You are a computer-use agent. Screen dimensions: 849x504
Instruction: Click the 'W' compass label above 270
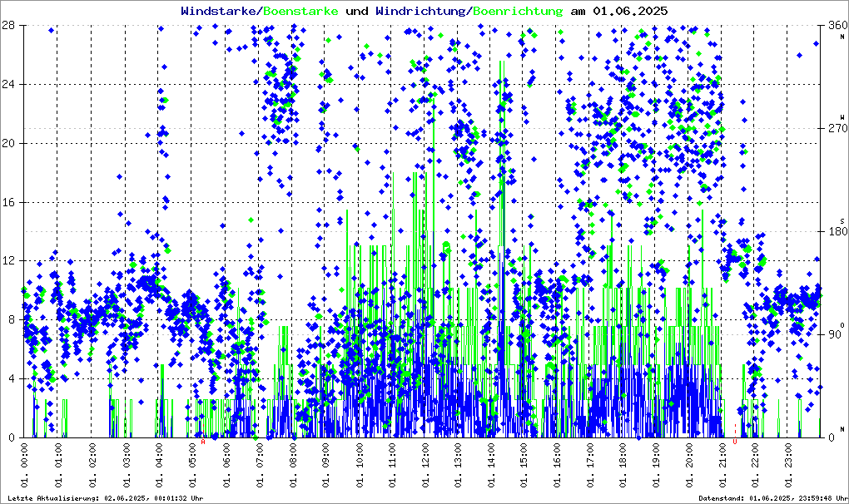842,117
